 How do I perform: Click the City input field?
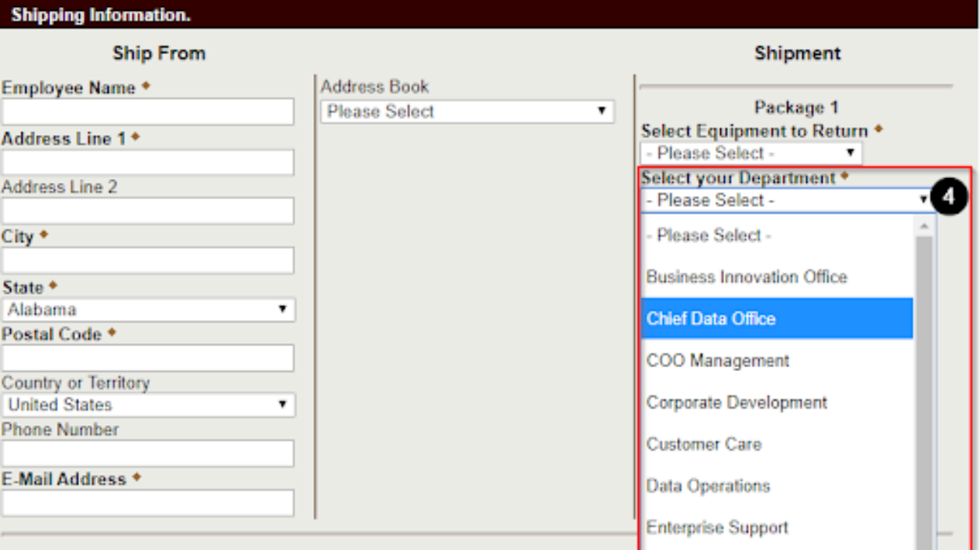click(x=147, y=260)
